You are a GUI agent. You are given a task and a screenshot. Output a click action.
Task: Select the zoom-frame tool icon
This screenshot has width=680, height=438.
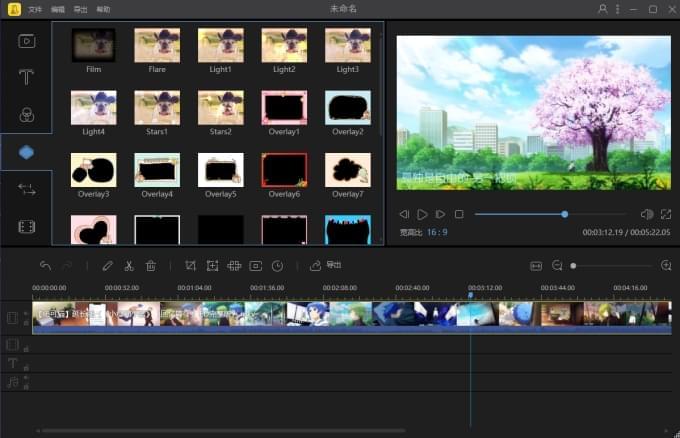(x=212, y=265)
